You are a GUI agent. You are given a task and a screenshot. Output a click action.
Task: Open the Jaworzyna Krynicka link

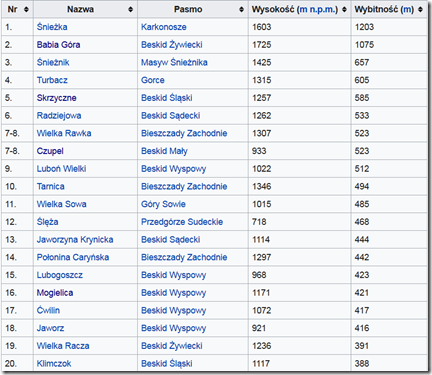75,239
